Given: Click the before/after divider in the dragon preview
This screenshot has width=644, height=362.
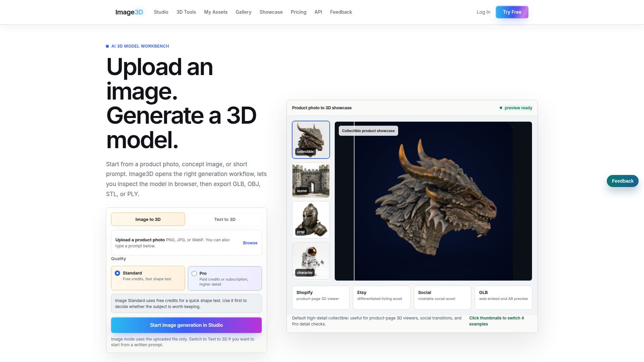Looking at the screenshot, I should pyautogui.click(x=354, y=201).
